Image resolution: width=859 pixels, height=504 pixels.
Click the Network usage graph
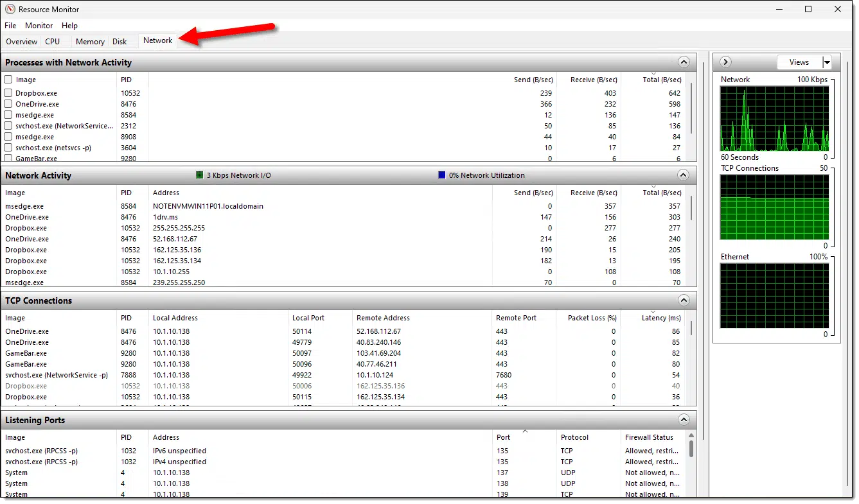click(774, 118)
